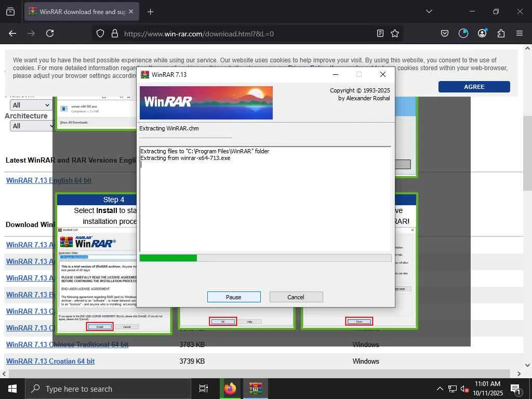Reload the current page
This screenshot has height=399, width=532.
[50, 33]
